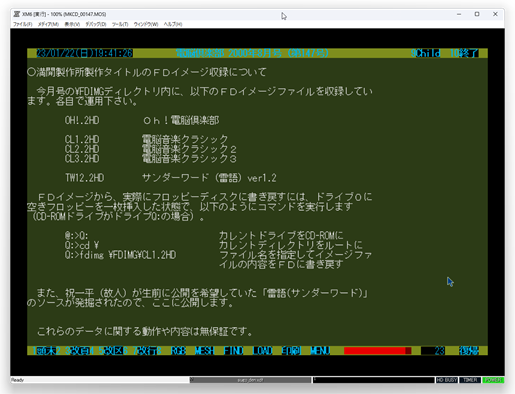Click the red progress bar in bottom bar

point(378,351)
